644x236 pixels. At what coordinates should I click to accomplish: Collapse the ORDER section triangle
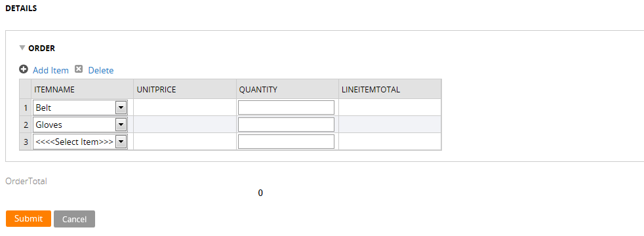point(22,48)
